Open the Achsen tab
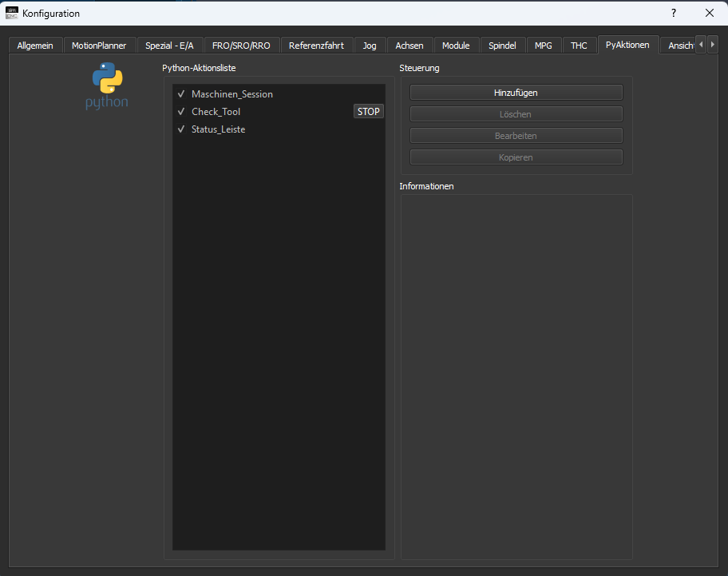Screen dimensions: 728x576 pyautogui.click(x=409, y=46)
